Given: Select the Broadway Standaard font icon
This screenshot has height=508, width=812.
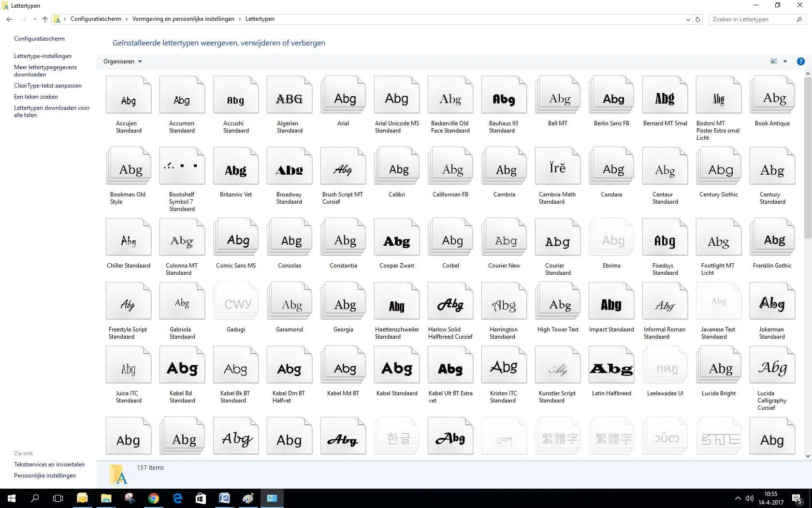Looking at the screenshot, I should [x=290, y=166].
